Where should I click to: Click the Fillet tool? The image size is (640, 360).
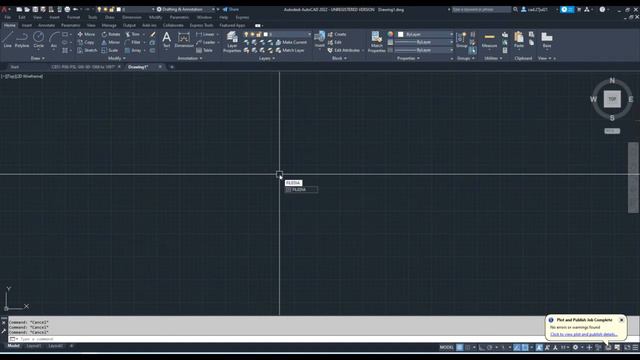[133, 42]
